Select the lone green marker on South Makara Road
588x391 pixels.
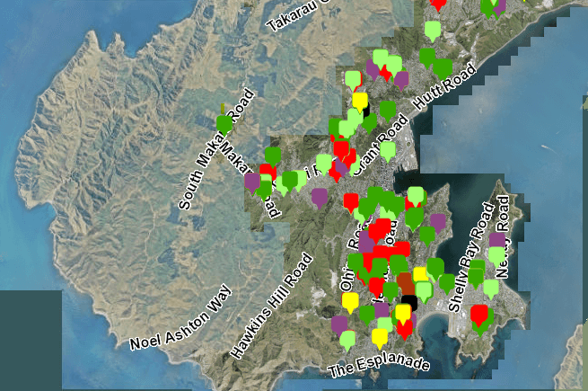click(224, 125)
